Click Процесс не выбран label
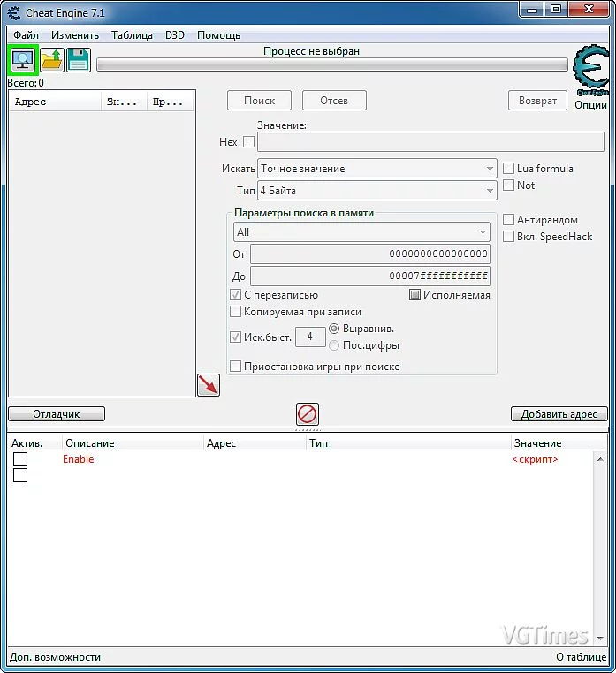Viewport: 616px width, 673px height. pyautogui.click(x=311, y=51)
